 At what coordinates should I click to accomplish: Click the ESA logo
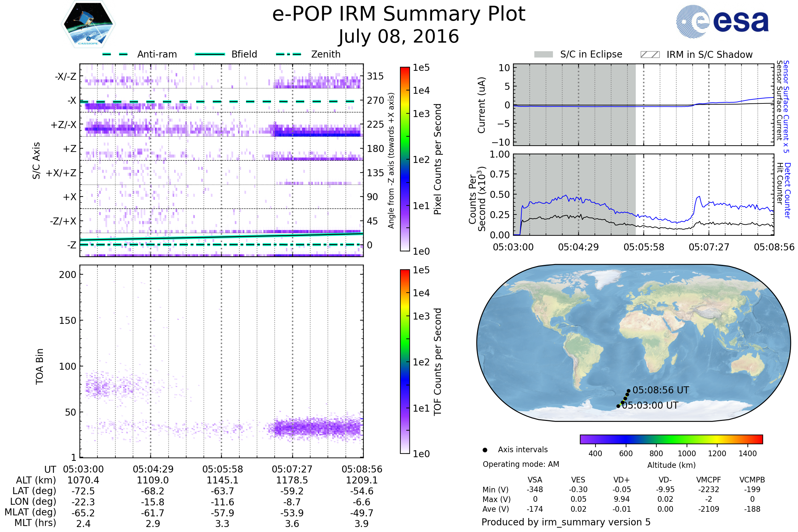point(722,22)
